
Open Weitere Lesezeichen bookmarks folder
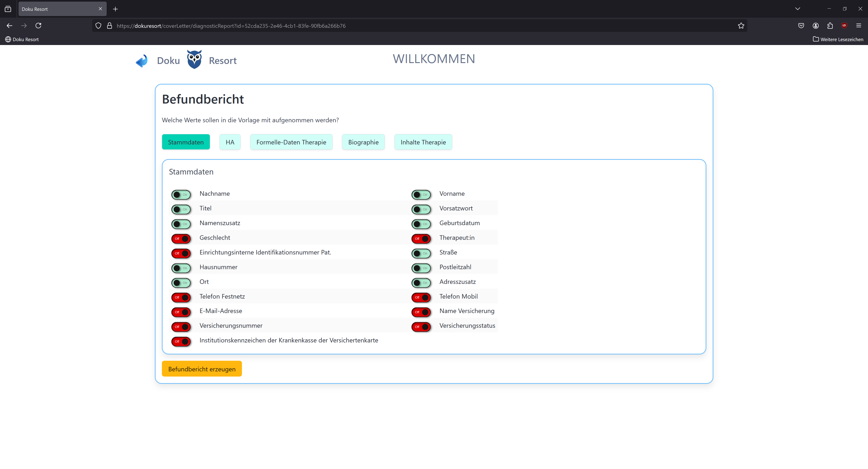coord(838,39)
